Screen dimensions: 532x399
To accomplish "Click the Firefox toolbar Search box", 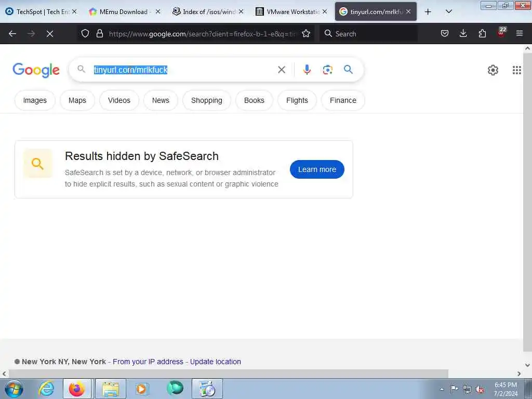I will 368,34.
